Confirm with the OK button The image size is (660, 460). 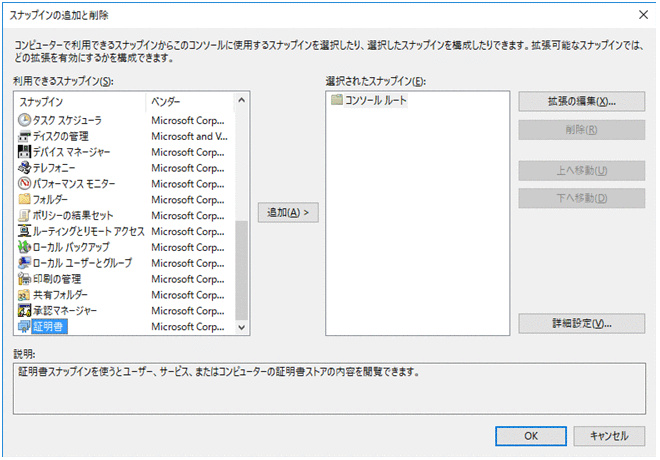tap(531, 436)
